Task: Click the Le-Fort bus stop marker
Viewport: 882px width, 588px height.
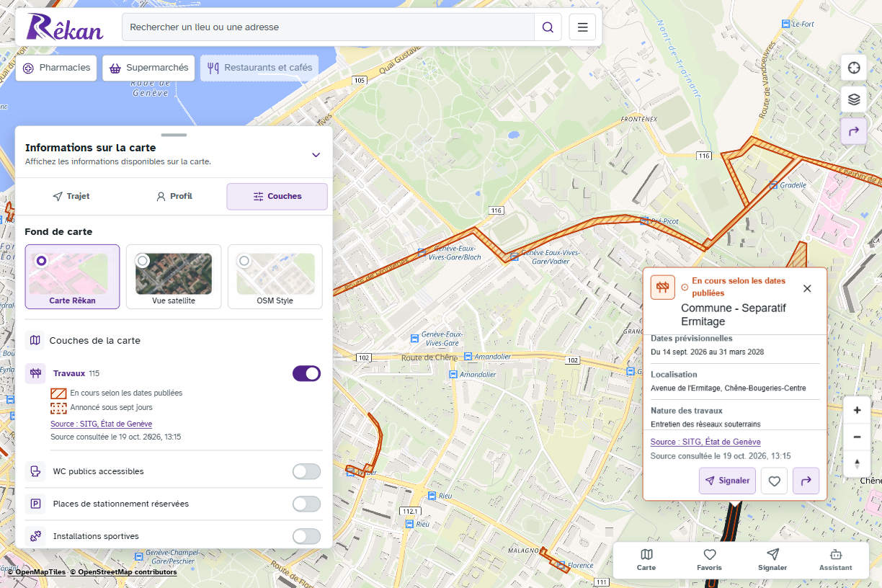Action: tap(785, 24)
